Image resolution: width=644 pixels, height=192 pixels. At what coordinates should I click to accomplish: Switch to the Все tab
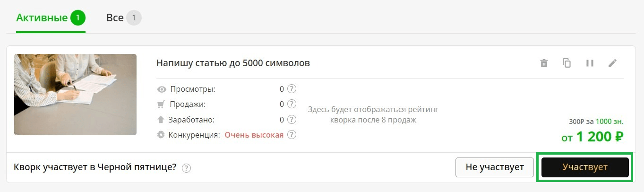pos(123,18)
